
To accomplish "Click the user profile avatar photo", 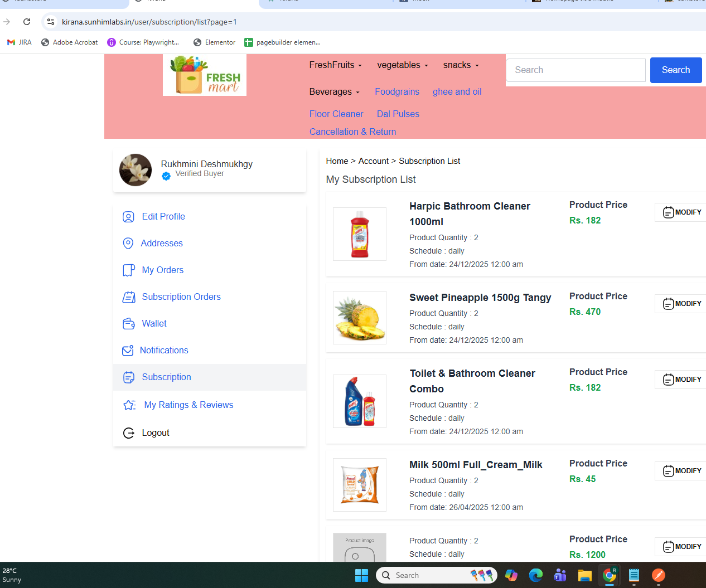I will pyautogui.click(x=136, y=170).
